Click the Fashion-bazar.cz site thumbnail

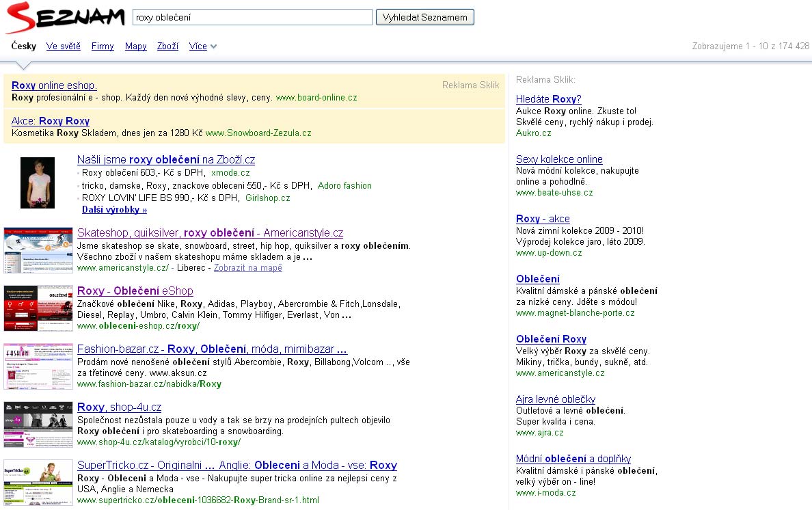point(38,366)
